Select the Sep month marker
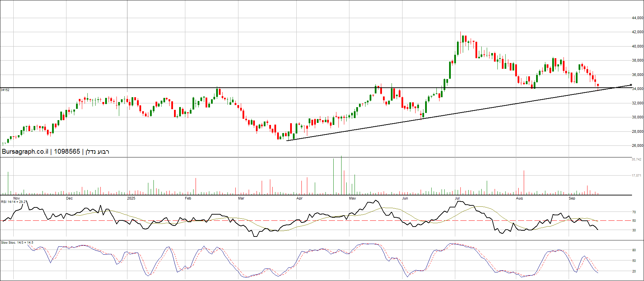 (x=572, y=199)
